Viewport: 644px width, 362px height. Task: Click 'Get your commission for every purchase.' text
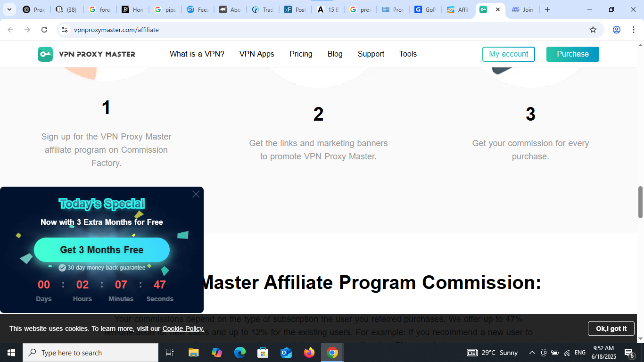pyautogui.click(x=530, y=150)
